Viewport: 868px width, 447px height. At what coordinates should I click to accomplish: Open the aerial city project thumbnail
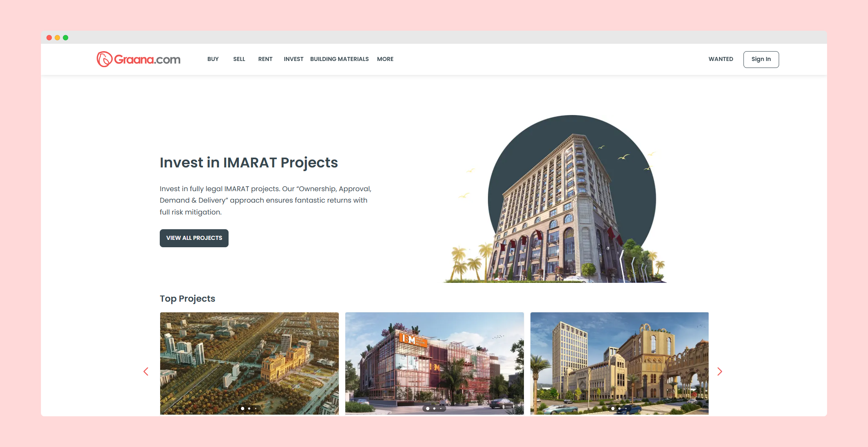[249, 360]
